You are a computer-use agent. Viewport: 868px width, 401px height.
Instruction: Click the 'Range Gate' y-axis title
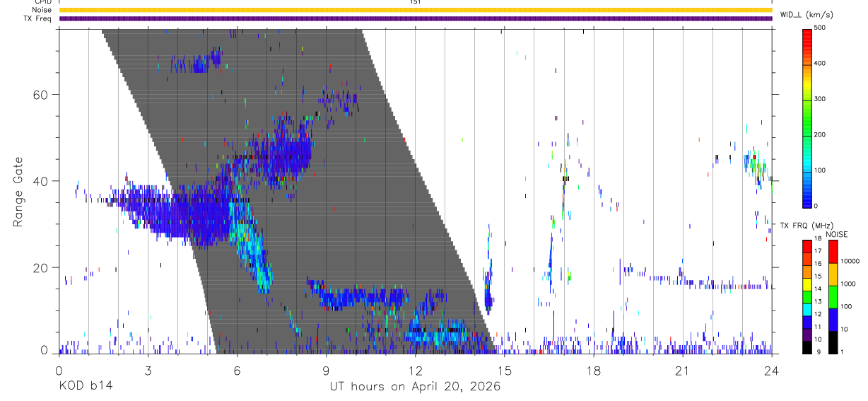pyautogui.click(x=20, y=192)
